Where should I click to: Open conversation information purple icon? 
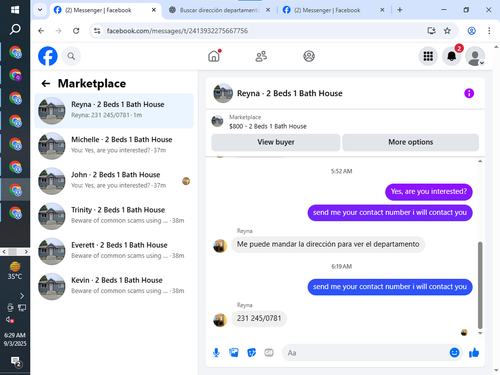coord(469,93)
